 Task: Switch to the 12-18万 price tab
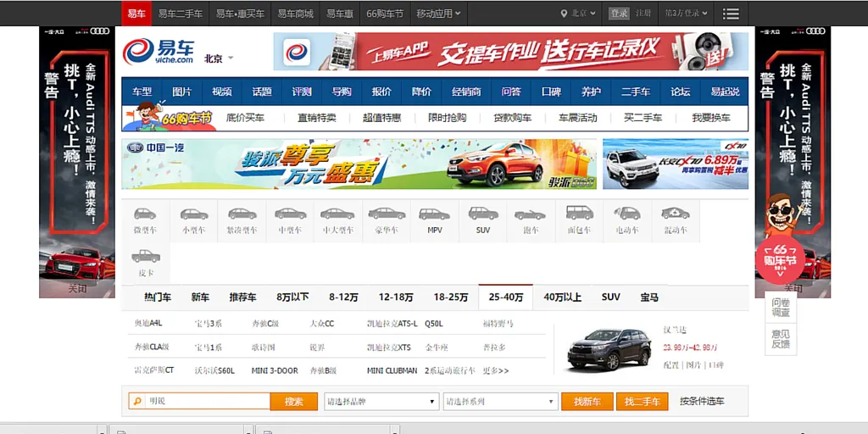pos(396,298)
